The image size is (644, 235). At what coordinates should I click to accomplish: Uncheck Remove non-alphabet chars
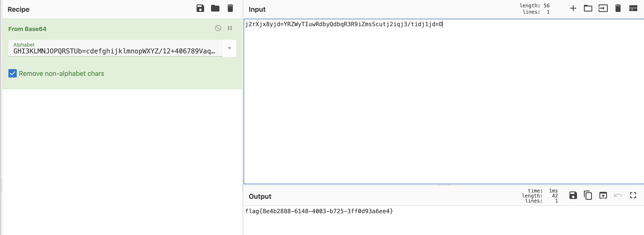tap(13, 74)
